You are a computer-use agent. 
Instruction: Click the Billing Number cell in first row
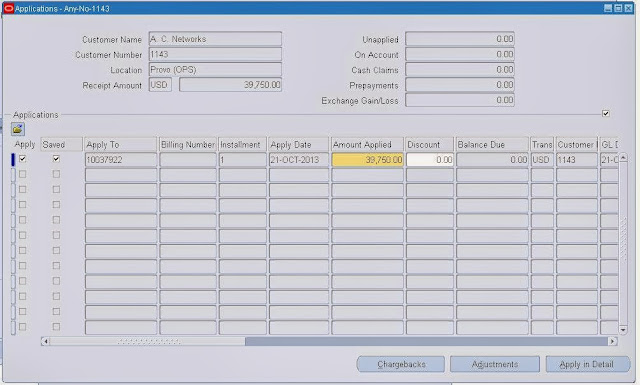pyautogui.click(x=188, y=160)
